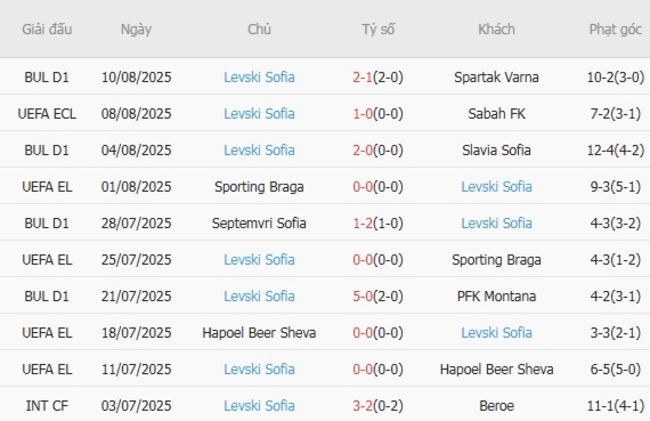Image resolution: width=650 pixels, height=421 pixels.
Task: Click the Spartak Varna team link
Action: pyautogui.click(x=496, y=77)
